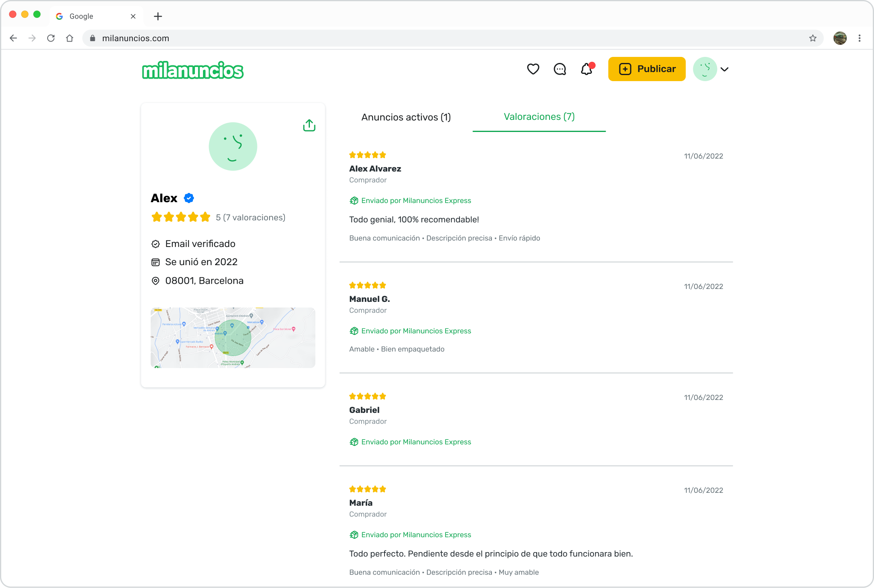Click Express package icon in Alex Alvarez review
The height and width of the screenshot is (588, 874).
(354, 201)
